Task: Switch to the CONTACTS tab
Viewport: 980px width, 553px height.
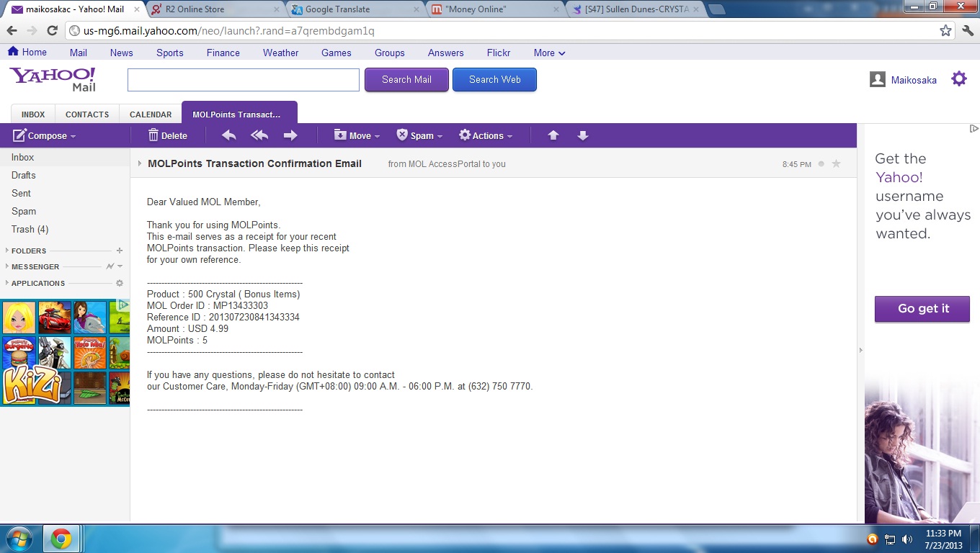Action: [87, 114]
